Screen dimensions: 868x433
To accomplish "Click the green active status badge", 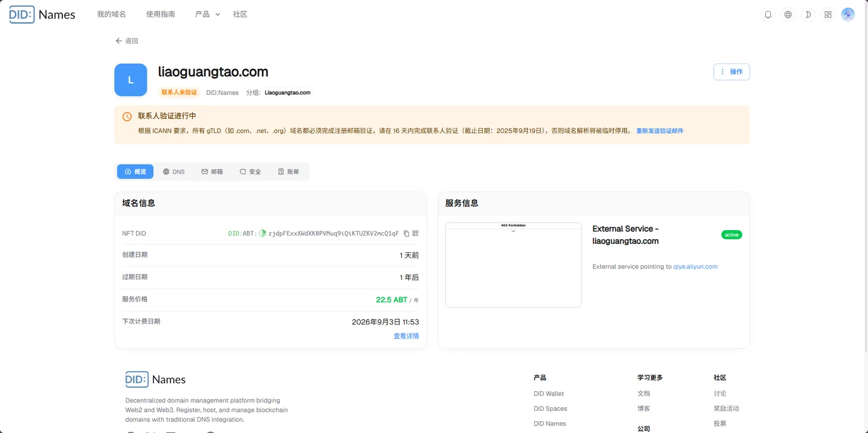I will coord(731,235).
